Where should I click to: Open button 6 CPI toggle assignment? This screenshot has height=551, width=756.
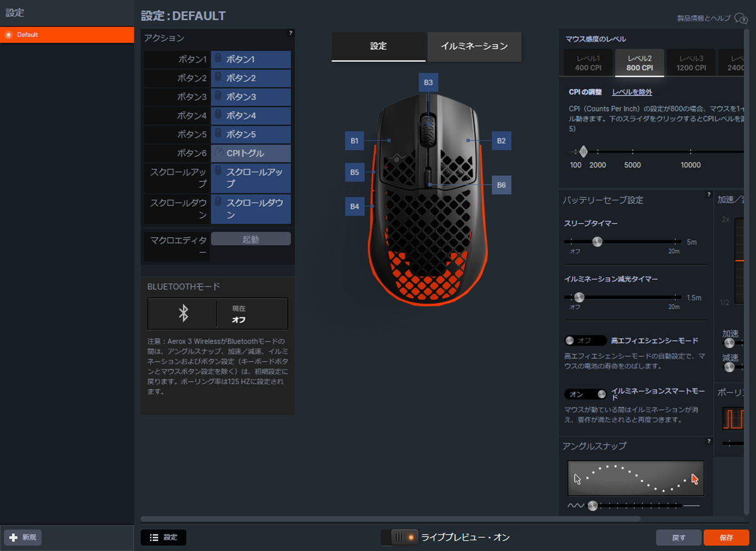(251, 153)
